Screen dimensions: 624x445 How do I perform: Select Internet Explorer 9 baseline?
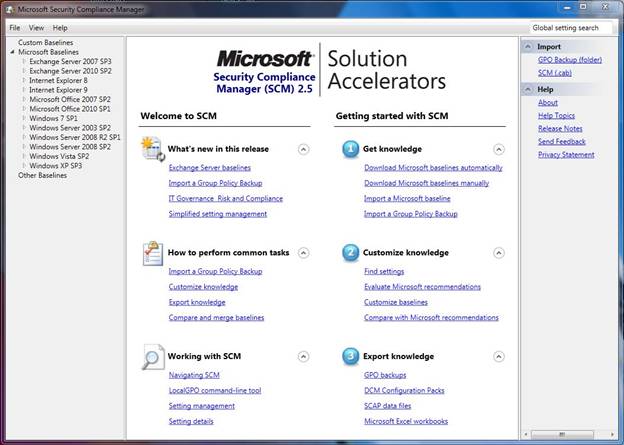click(58, 90)
